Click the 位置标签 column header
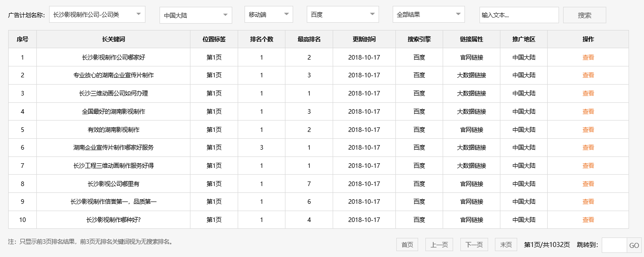Viewport: 644px width, 257px height. [214, 39]
